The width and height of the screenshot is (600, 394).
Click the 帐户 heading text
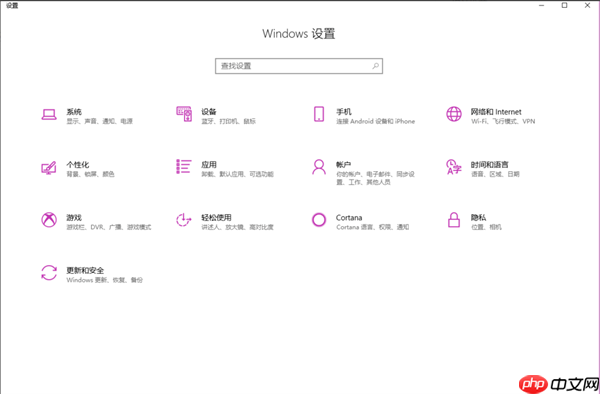[x=344, y=164]
